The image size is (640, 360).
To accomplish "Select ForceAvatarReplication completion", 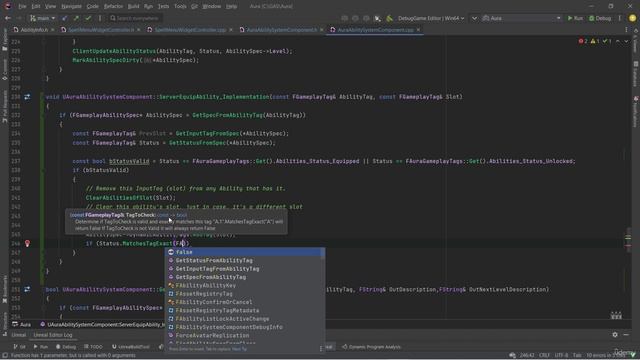I will 245,336.
